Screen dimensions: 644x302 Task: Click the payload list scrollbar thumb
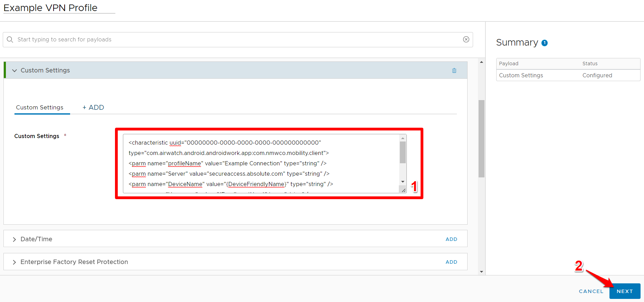[x=481, y=139]
